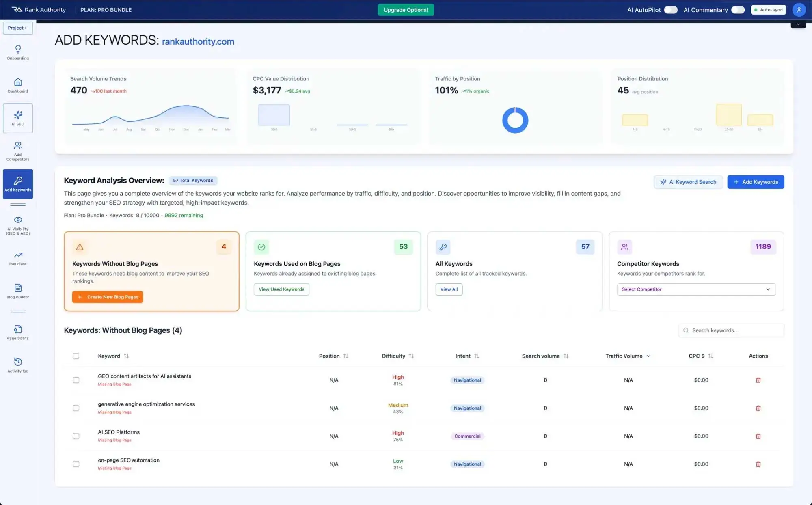Delete GEO content artifacts keyword row
812x505 pixels.
[758, 380]
